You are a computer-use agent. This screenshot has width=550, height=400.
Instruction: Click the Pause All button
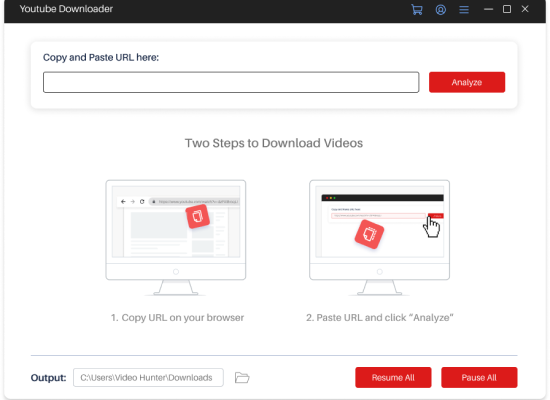(x=479, y=378)
